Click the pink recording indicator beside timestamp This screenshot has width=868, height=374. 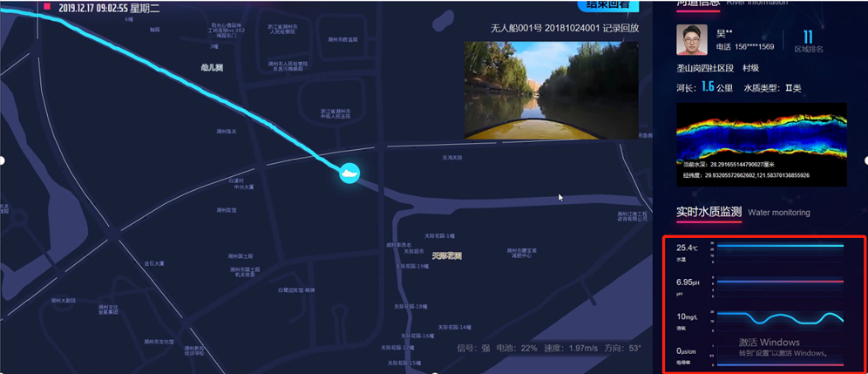(47, 6)
